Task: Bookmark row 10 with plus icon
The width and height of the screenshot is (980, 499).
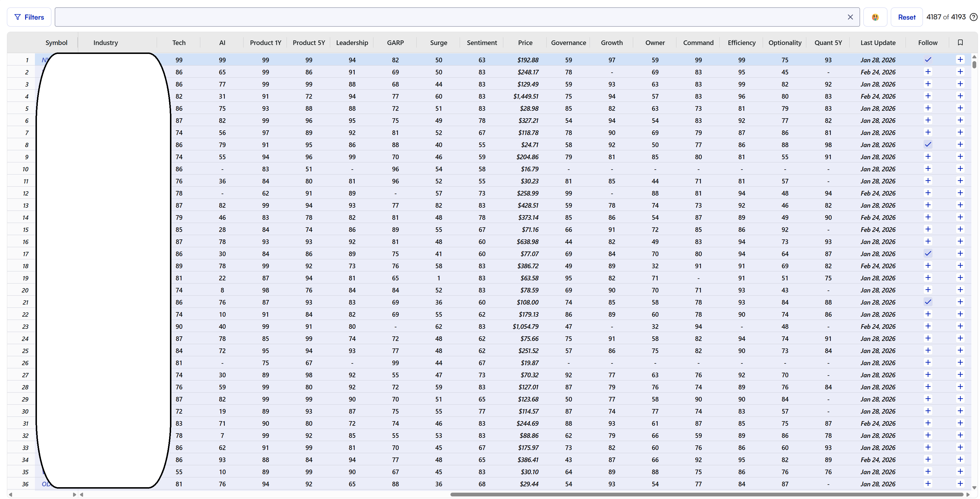Action: pos(960,169)
